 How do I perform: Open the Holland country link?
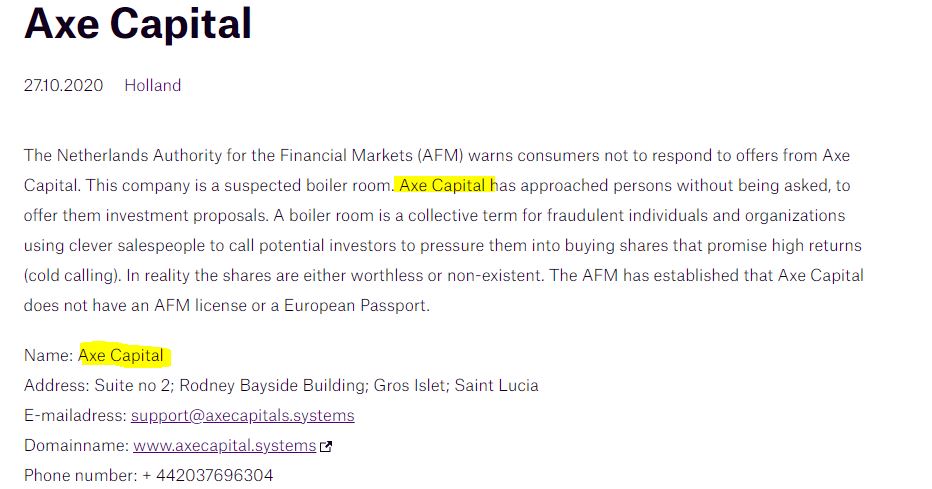[x=152, y=85]
